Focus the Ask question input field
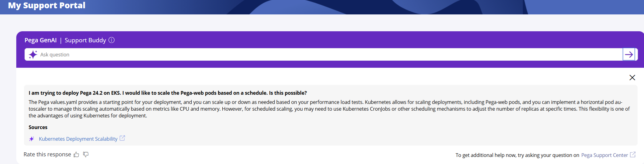 click(x=307, y=55)
